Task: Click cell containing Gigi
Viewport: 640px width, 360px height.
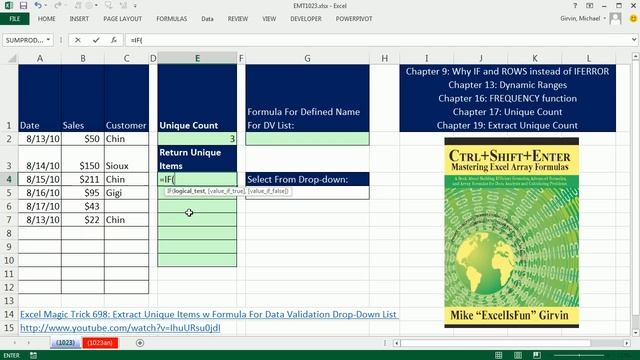Action: pos(127,193)
